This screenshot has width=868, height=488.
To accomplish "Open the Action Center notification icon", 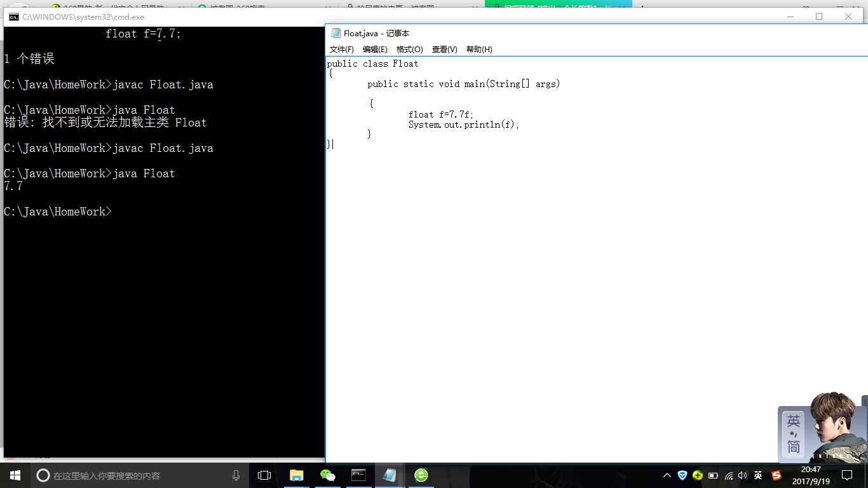I will pyautogui.click(x=846, y=475).
